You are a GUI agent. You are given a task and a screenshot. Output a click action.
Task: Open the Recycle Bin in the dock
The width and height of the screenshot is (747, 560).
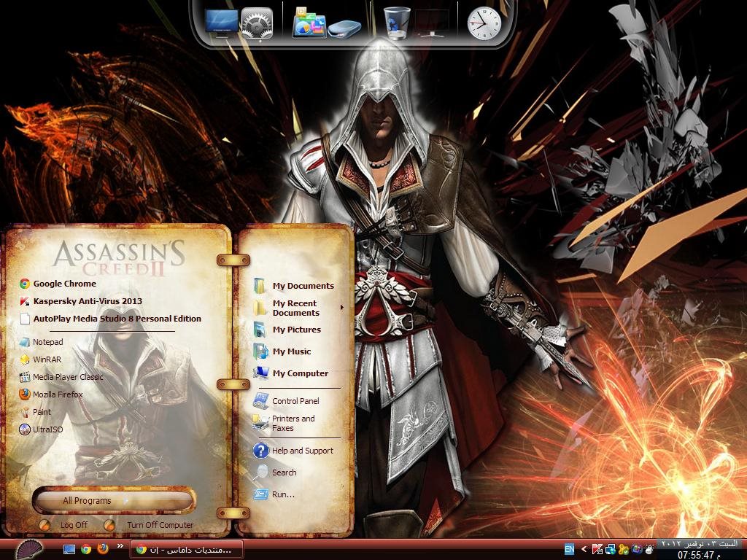point(397,23)
